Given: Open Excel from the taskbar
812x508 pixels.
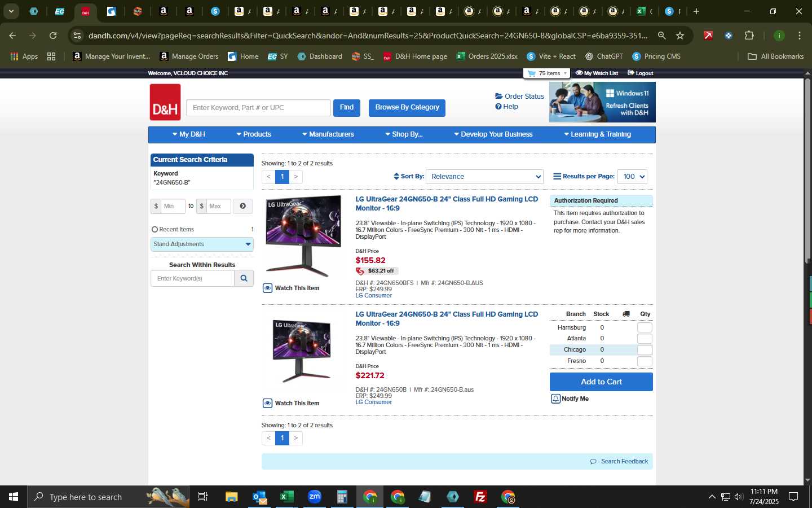Looking at the screenshot, I should (287, 497).
